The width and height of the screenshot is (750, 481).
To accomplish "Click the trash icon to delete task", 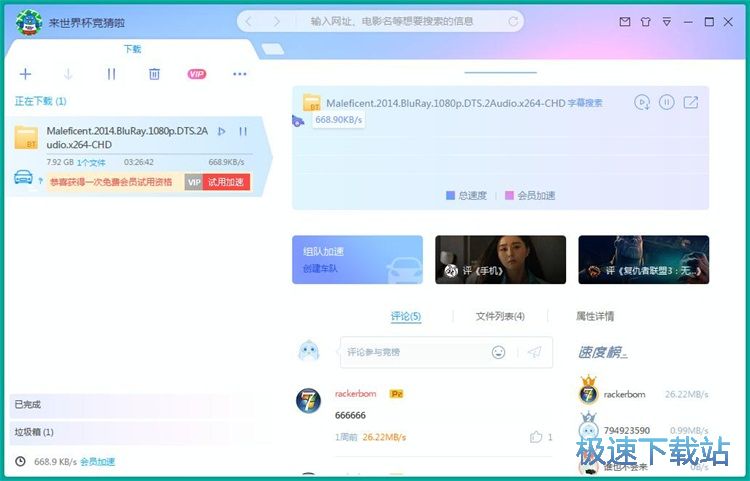I will tap(154, 74).
